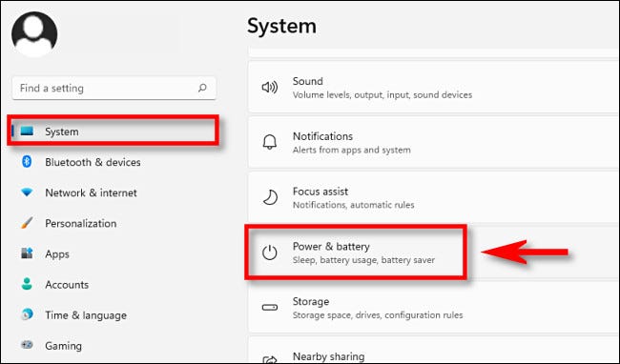Viewport: 620px width, 364px height.
Task: Click the user profile avatar
Action: (34, 33)
